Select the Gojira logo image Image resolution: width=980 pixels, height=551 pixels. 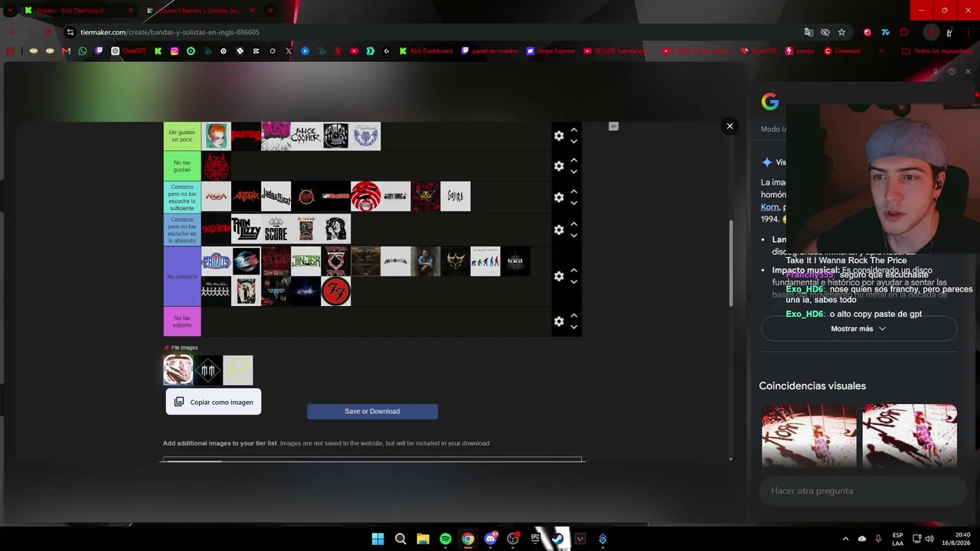[455, 197]
